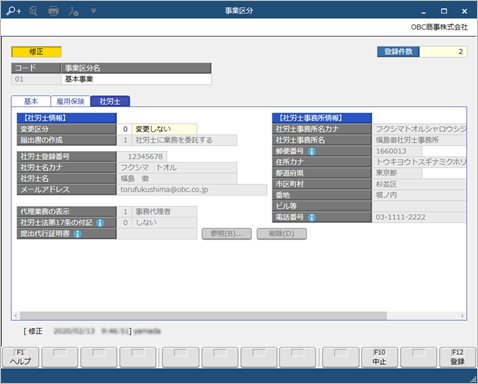Click the yellow 修正 mode label
The image size is (478, 384).
click(36, 52)
